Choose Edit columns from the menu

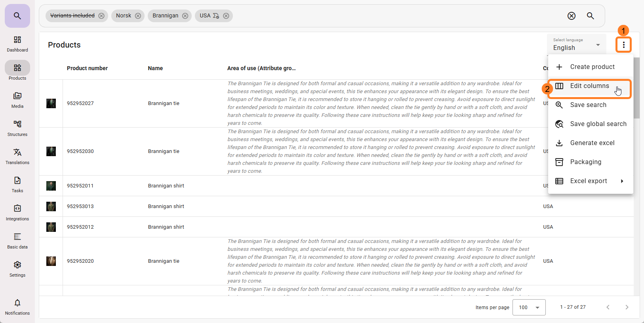point(589,86)
